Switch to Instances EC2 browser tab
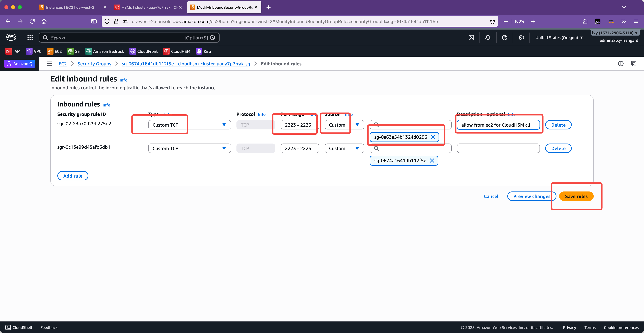Image resolution: width=644 pixels, height=333 pixels. point(70,7)
